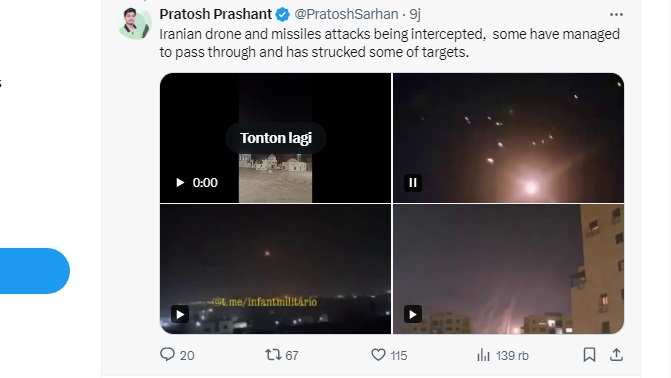Click the tweet text about Iranian drones
This screenshot has height=378, width=671.
click(389, 43)
